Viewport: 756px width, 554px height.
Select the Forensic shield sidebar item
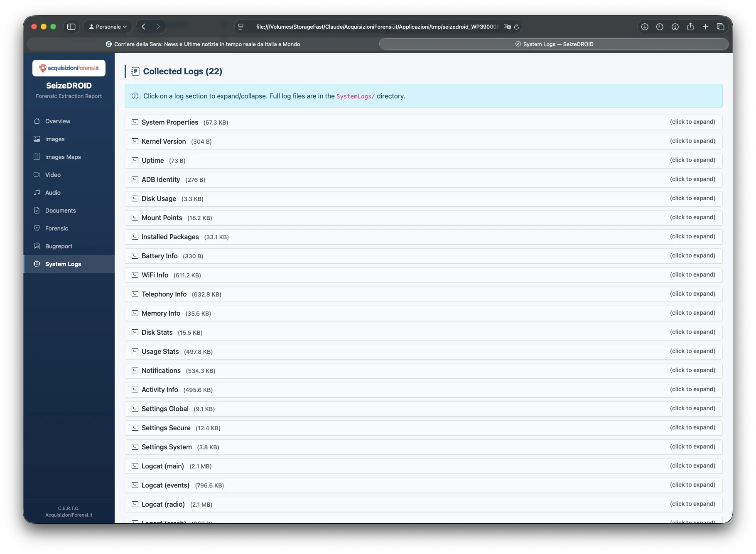56,228
